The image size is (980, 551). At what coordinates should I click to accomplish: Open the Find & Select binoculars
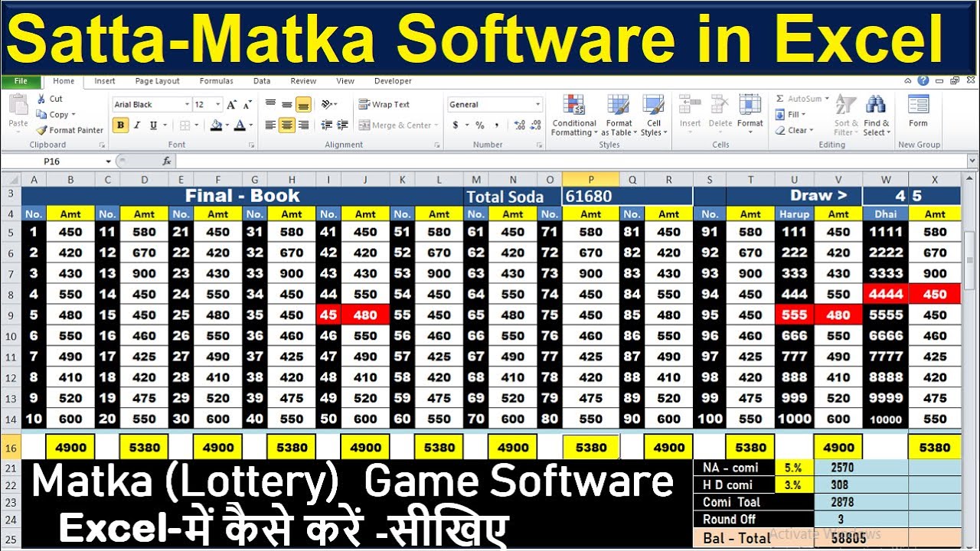(876, 116)
